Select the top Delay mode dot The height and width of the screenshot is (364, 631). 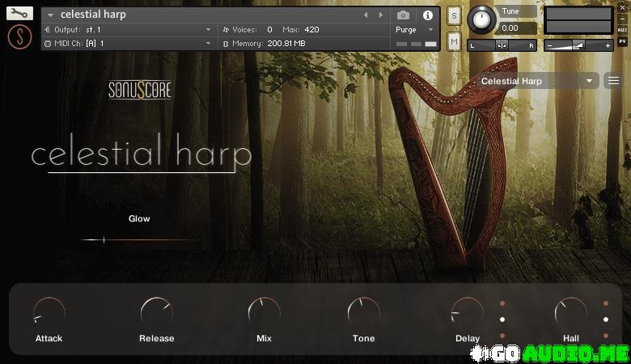[x=502, y=303]
